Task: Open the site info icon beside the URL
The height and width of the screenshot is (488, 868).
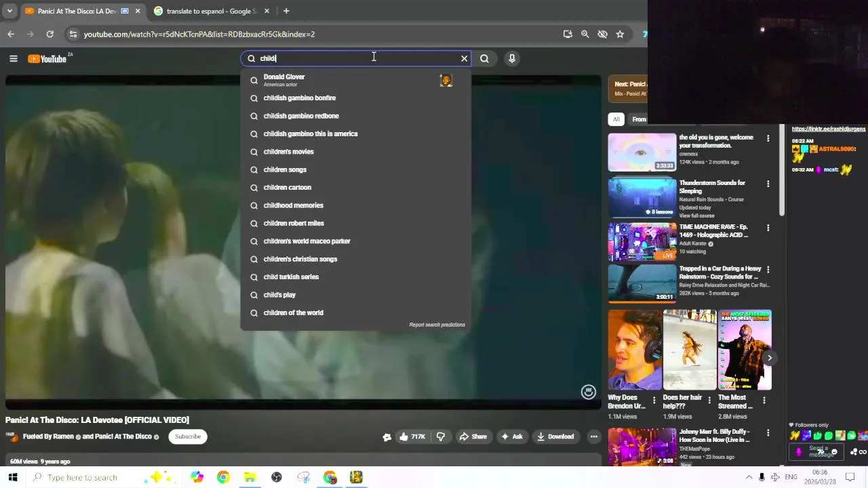Action: (73, 34)
